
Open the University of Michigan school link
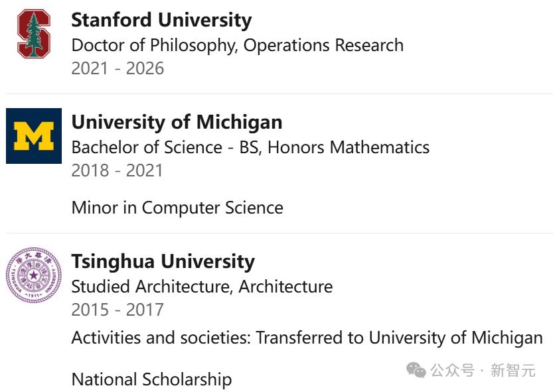[x=177, y=122]
